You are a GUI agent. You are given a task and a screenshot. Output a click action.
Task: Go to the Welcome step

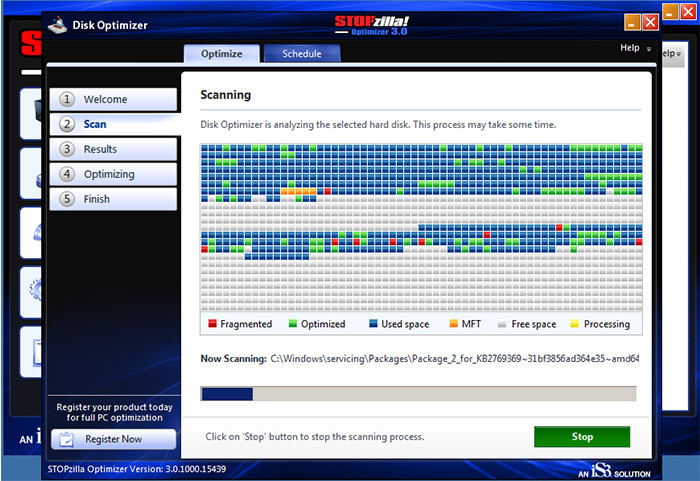click(x=113, y=99)
